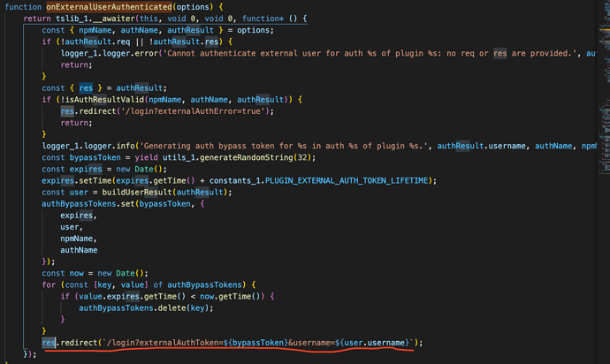Click the number 32 argument
Image resolution: width=610 pixels, height=364 pixels.
coord(301,157)
